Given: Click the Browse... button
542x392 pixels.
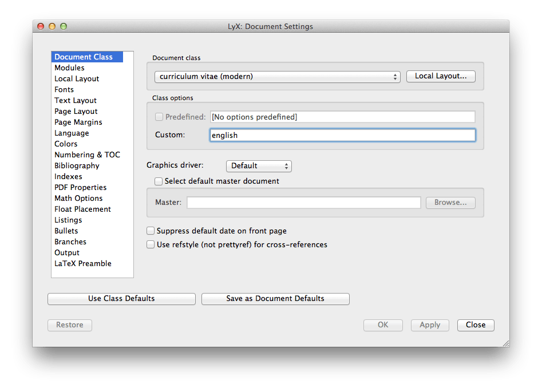Looking at the screenshot, I should coord(450,203).
